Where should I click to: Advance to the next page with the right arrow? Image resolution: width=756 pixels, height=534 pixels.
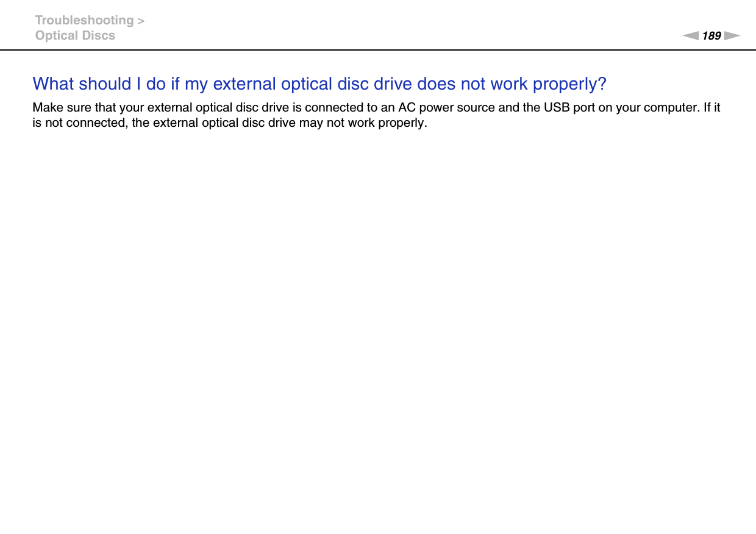(733, 36)
